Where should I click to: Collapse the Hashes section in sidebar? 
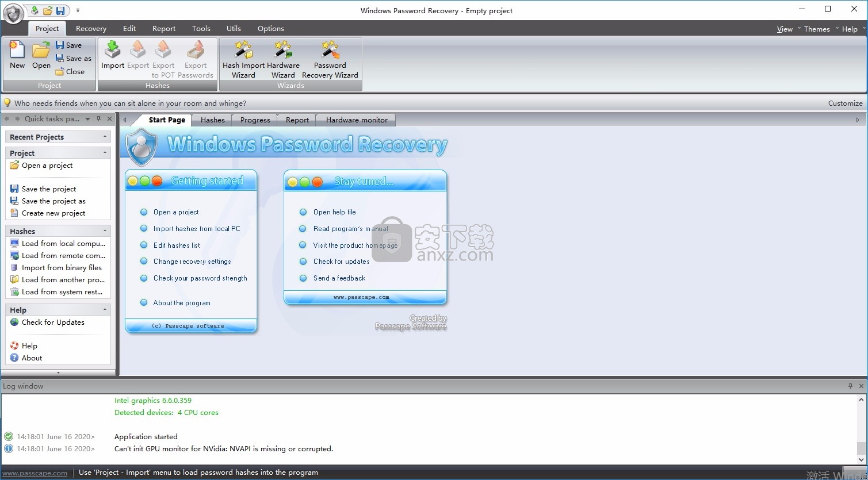105,231
